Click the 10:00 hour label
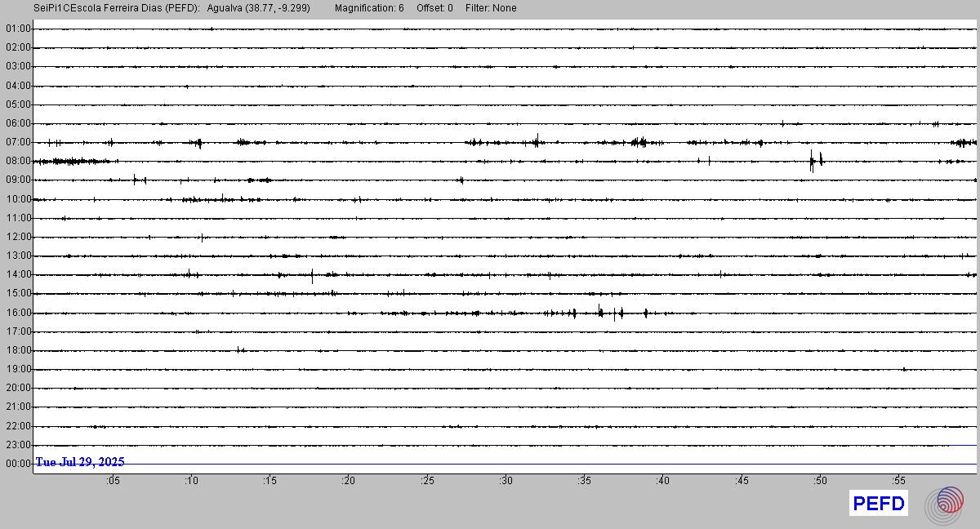This screenshot has width=980, height=529. tap(18, 199)
